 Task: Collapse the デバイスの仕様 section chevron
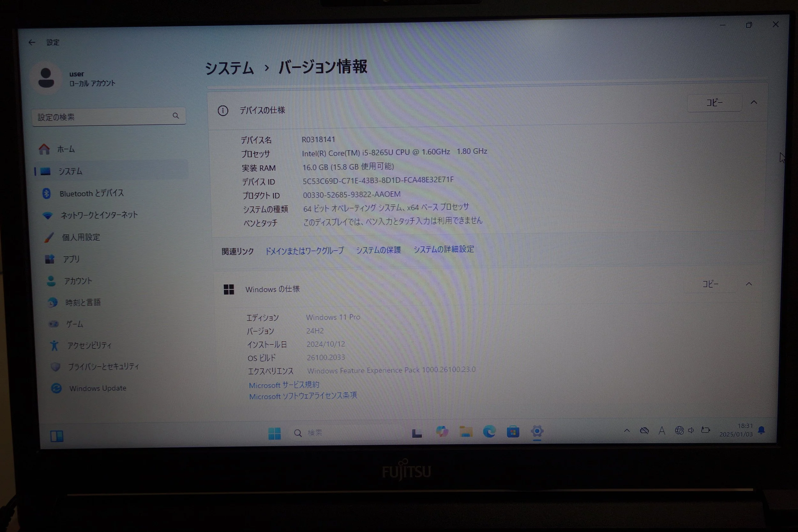coord(754,102)
